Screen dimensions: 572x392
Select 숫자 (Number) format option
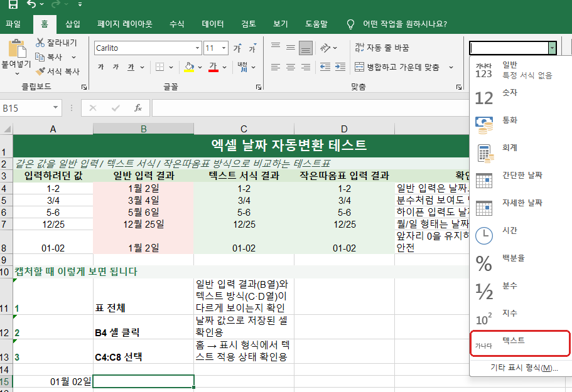520,97
